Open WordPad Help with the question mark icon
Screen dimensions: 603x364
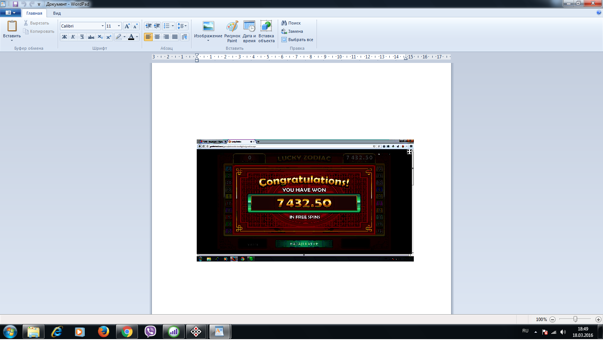click(x=599, y=13)
